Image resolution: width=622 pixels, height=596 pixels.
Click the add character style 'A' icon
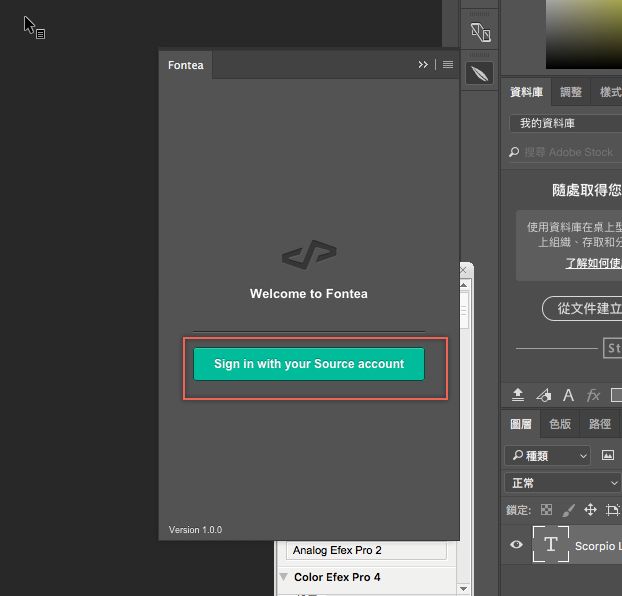[x=568, y=395]
